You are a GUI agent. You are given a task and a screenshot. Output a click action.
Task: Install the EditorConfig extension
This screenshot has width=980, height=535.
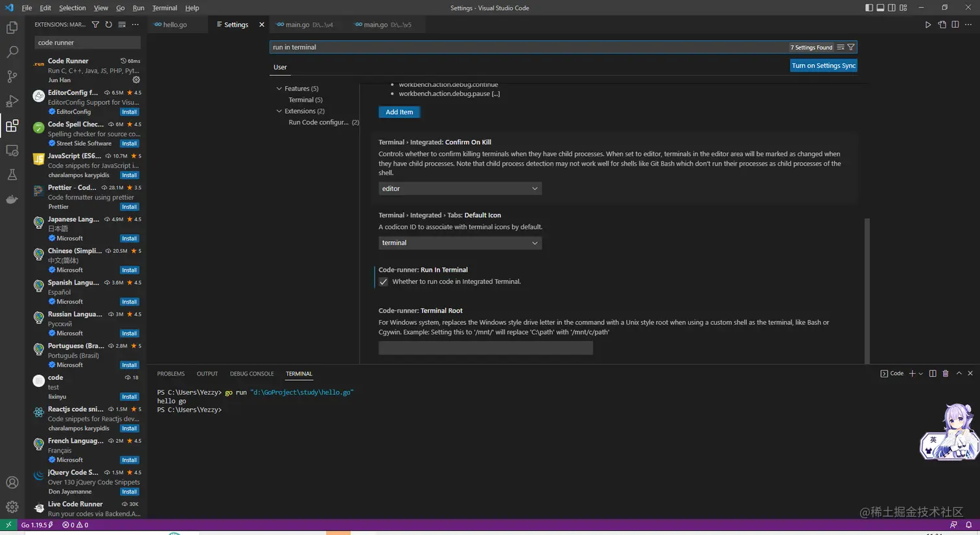[130, 112]
